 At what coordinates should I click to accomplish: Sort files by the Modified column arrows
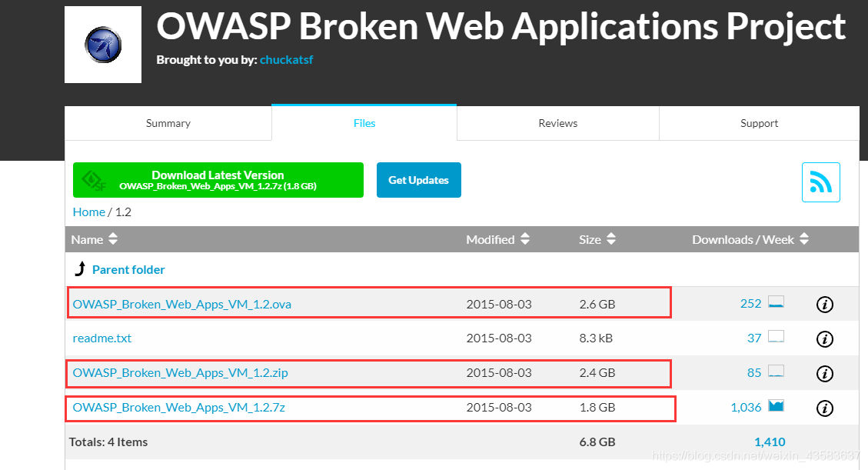[x=525, y=239]
